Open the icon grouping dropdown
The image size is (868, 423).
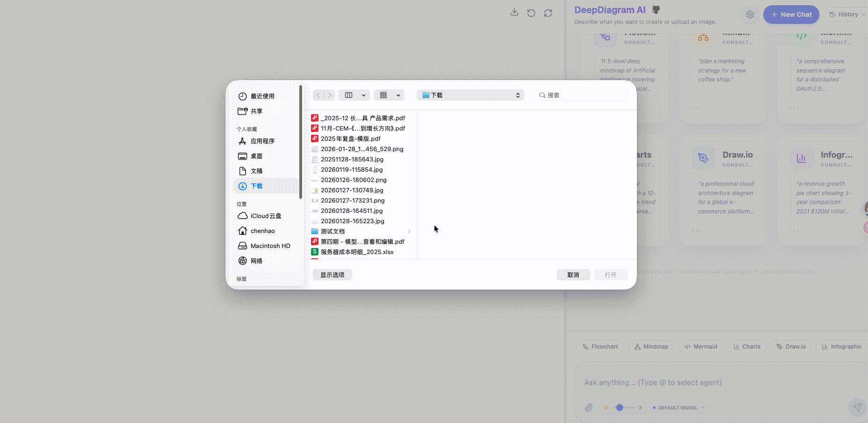(389, 95)
